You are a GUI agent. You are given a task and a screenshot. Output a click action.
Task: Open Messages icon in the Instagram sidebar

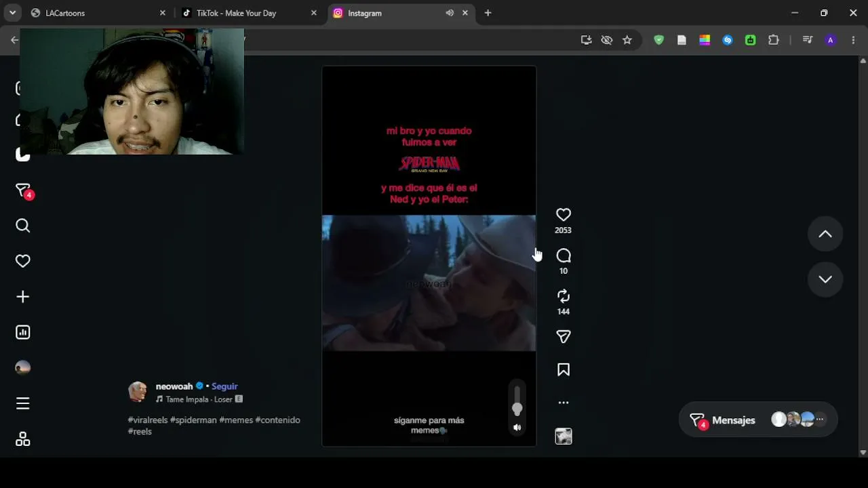tap(23, 190)
